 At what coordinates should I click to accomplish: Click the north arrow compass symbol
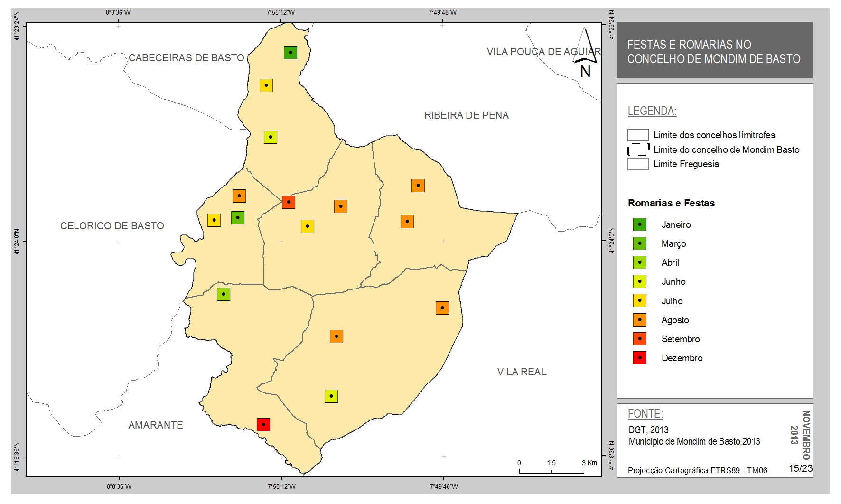(586, 52)
